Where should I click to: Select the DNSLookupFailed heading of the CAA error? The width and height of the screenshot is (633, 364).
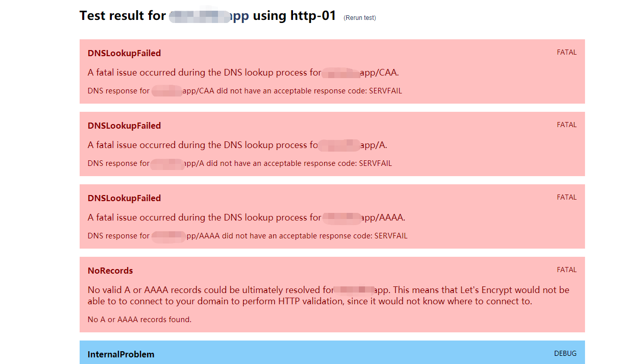(124, 53)
